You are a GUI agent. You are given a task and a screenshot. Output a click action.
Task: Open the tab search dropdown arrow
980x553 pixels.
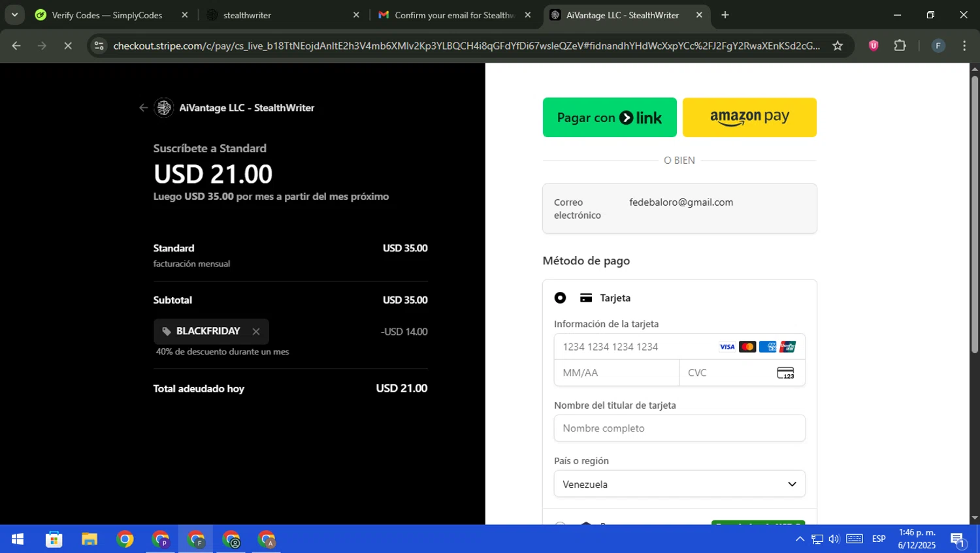pos(14,15)
